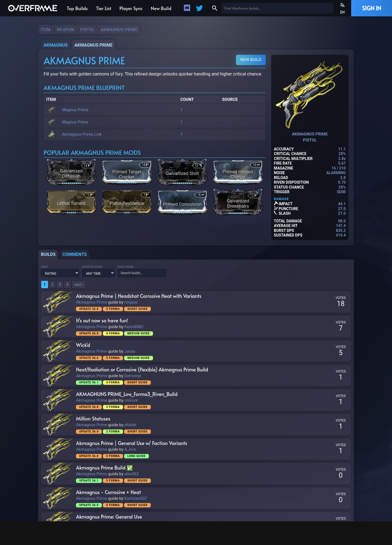Open author unirock profile
This screenshot has height=545, width=392.
pyautogui.click(x=131, y=400)
